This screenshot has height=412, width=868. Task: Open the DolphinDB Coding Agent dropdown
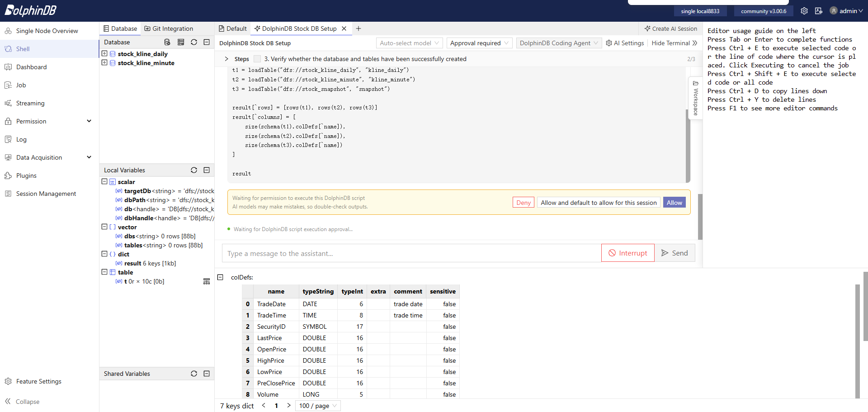559,43
